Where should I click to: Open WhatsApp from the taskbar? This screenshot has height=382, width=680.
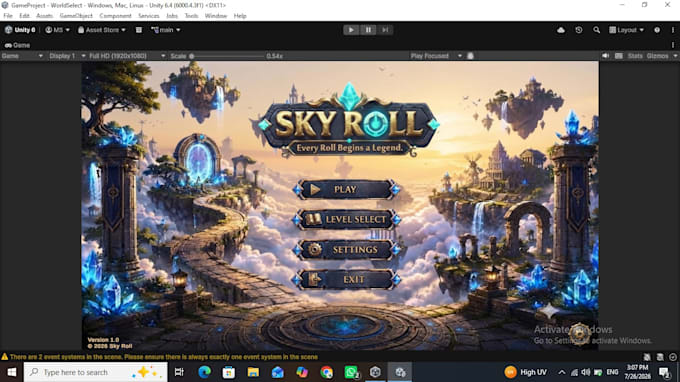point(351,372)
